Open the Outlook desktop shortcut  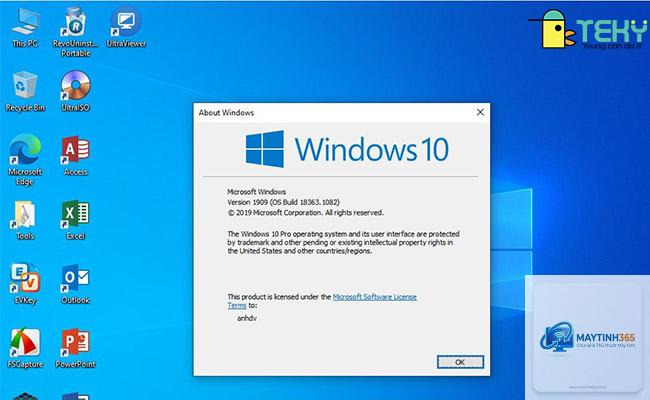[75, 284]
